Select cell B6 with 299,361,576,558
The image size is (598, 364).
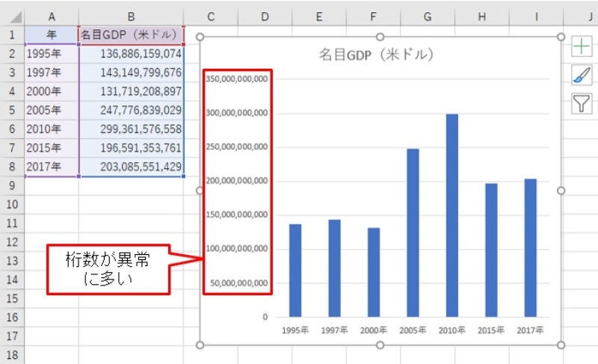pos(131,129)
